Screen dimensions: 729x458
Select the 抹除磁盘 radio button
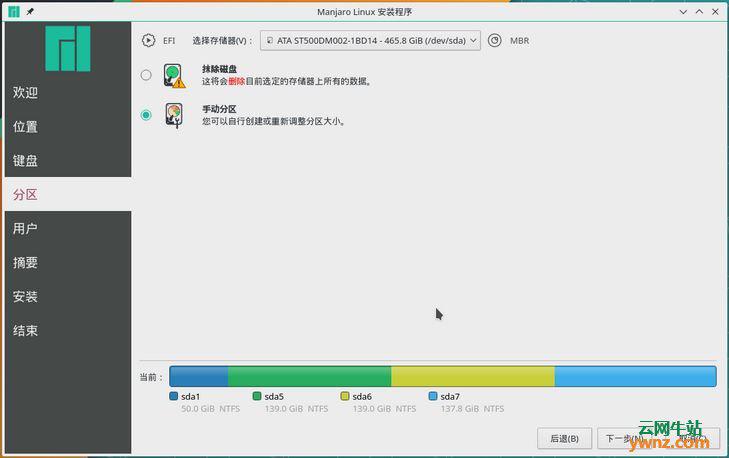[146, 75]
